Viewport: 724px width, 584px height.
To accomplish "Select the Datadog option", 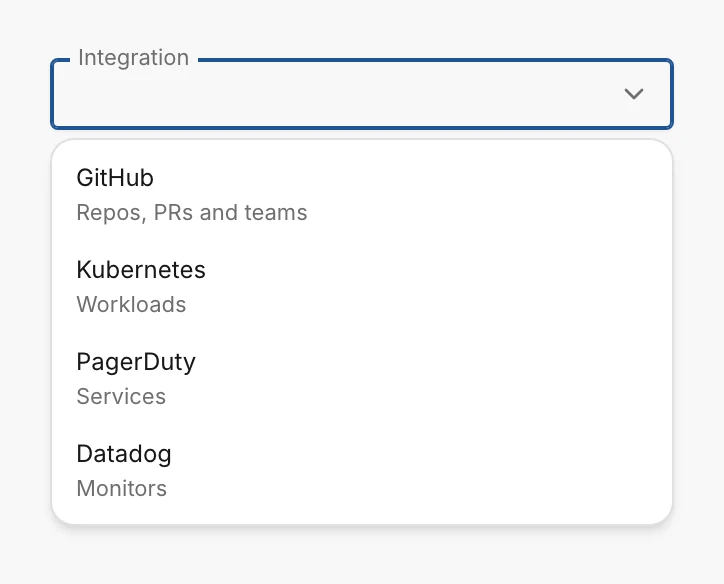I will tap(362, 470).
